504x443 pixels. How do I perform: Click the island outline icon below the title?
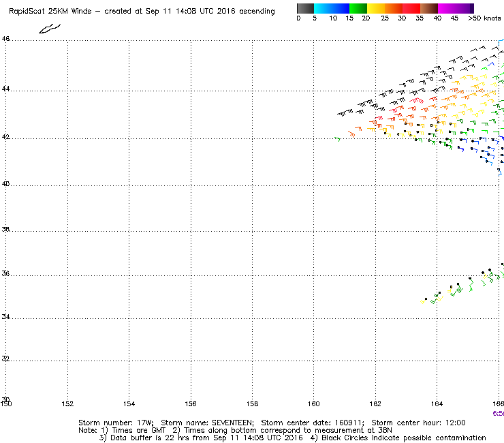pos(50,29)
